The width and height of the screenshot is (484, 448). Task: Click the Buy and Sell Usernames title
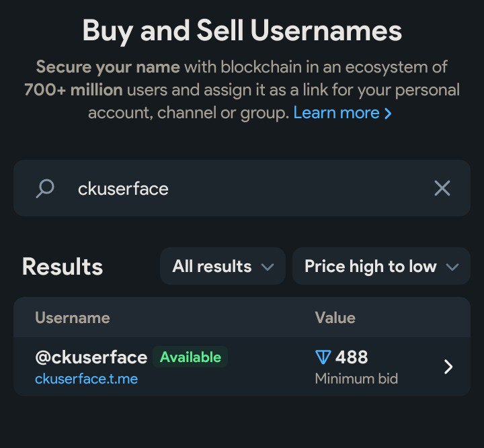242,30
